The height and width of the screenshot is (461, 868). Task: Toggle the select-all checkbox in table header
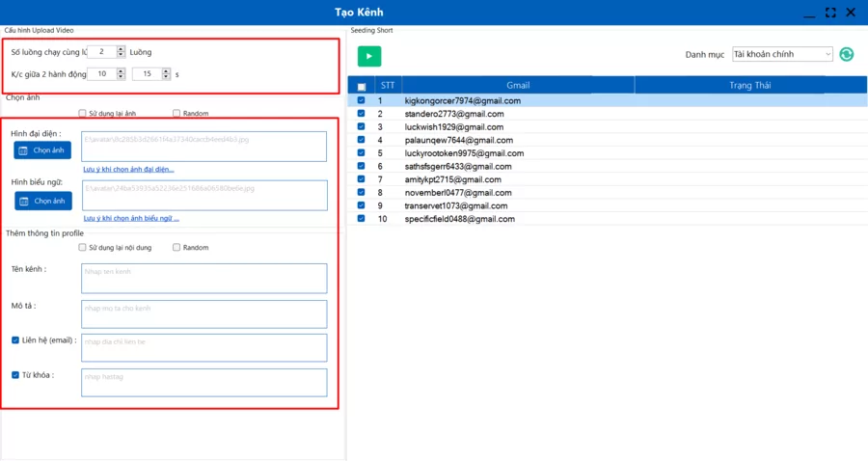(362, 87)
